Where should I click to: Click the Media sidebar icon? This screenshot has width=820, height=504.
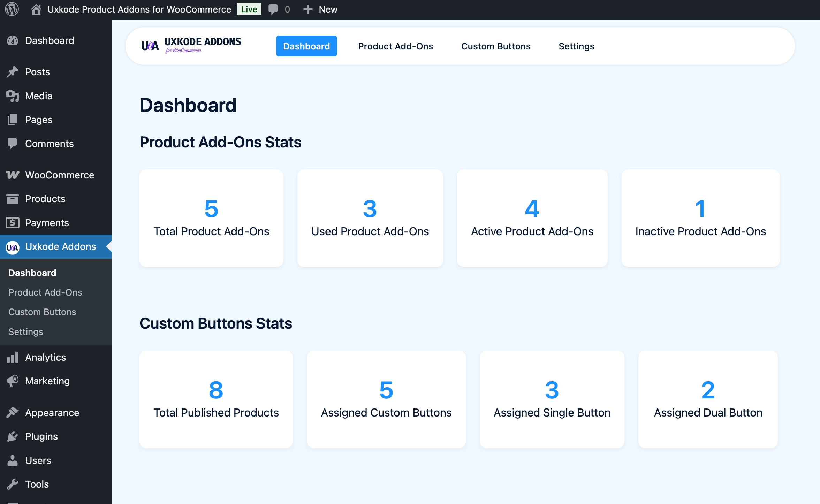point(13,96)
